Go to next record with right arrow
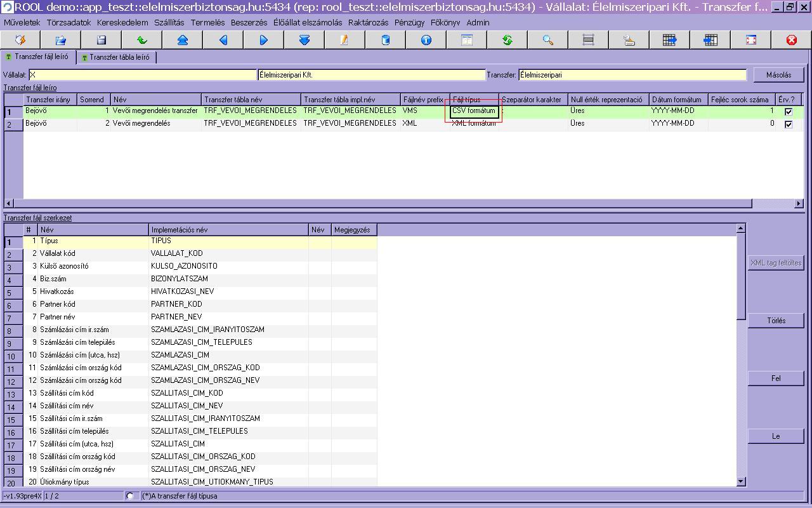This screenshot has width=812, height=508. [264, 40]
